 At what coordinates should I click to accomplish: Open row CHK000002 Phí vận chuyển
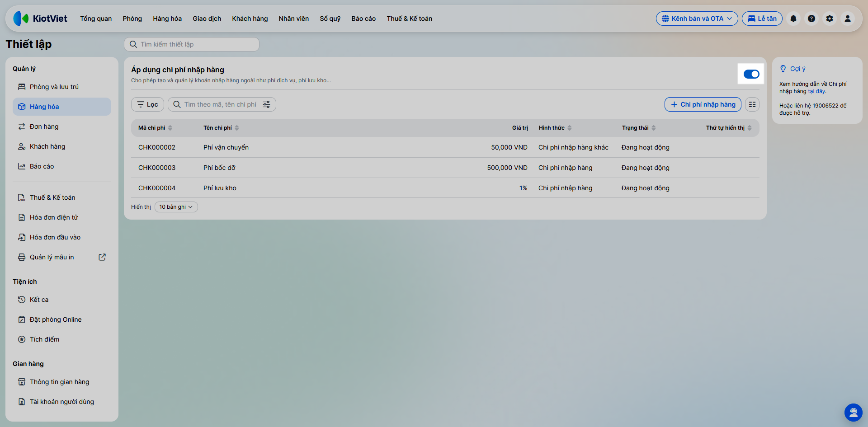coord(445,147)
